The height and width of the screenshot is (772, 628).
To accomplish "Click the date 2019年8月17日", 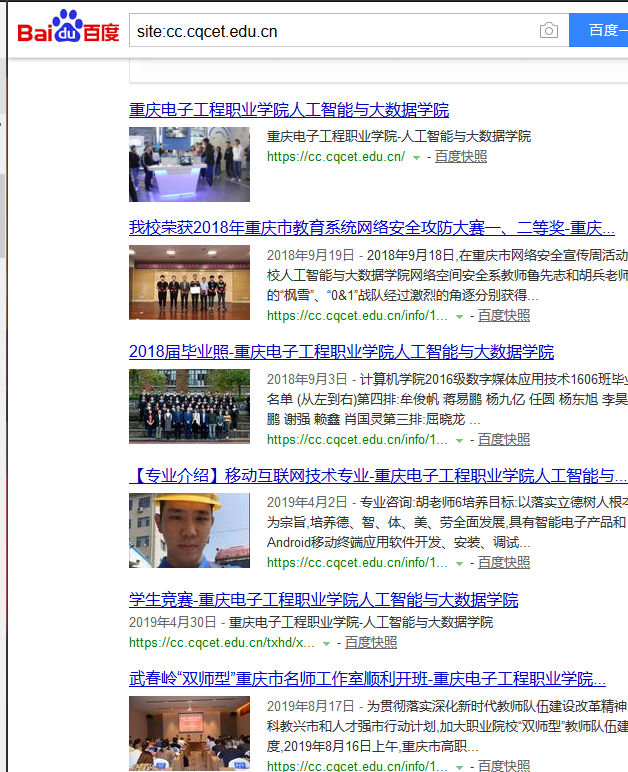I will pyautogui.click(x=311, y=706).
